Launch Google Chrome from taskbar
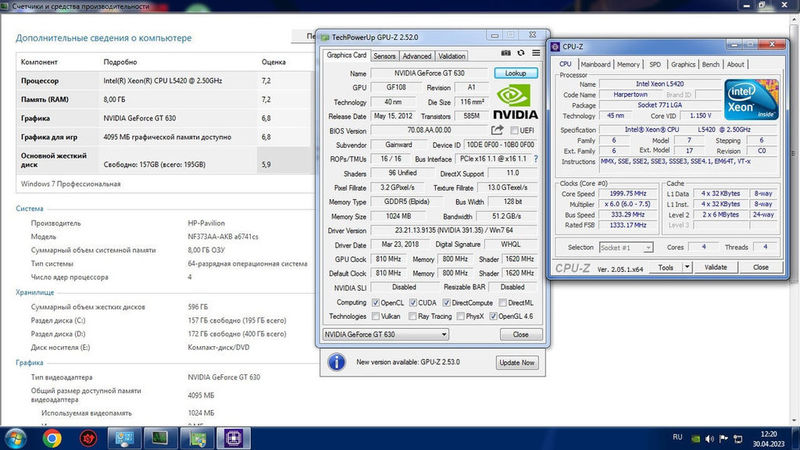Viewport: 800px width, 450px height. (x=52, y=439)
